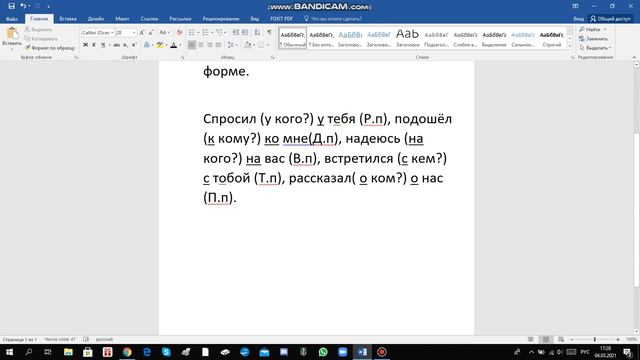Apply yellow text highlight color

pyautogui.click(x=160, y=45)
